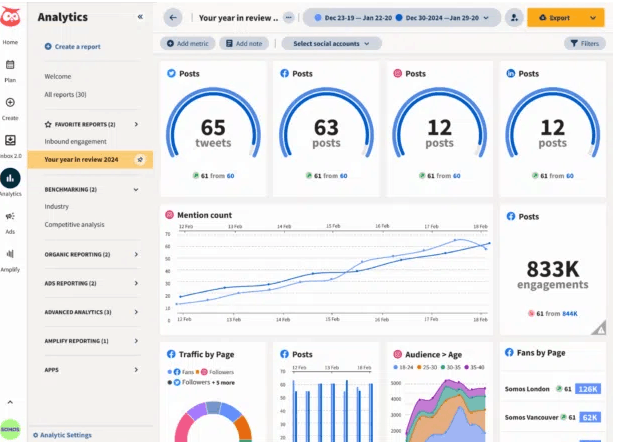Toggle favorite star on Your year in review
The width and height of the screenshot is (618, 442).
tap(140, 160)
